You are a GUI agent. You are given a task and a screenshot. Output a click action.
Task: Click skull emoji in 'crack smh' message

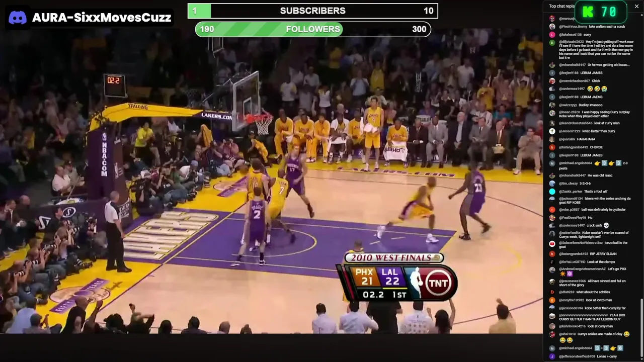(606, 226)
